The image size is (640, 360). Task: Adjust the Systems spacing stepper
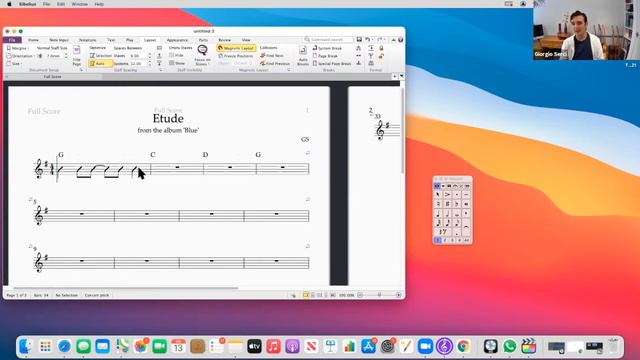(x=149, y=64)
